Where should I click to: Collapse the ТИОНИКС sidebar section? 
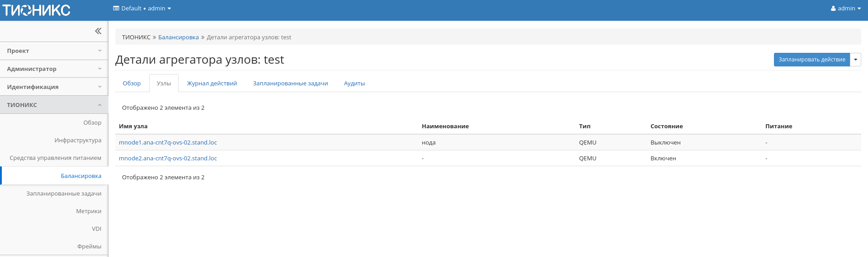[x=54, y=105]
